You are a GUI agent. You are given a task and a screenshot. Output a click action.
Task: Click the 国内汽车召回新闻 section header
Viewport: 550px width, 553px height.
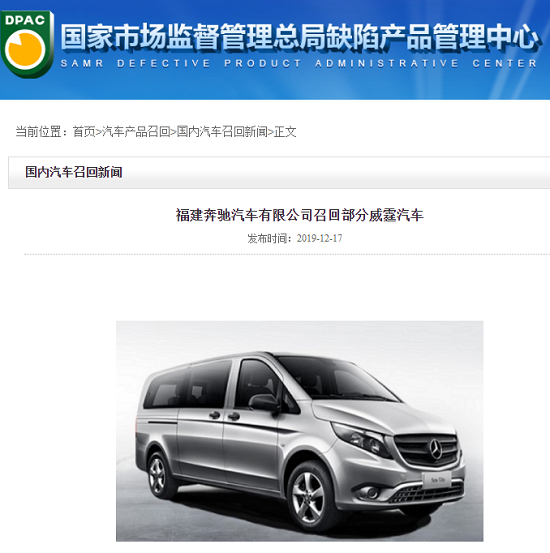pyautogui.click(x=74, y=172)
